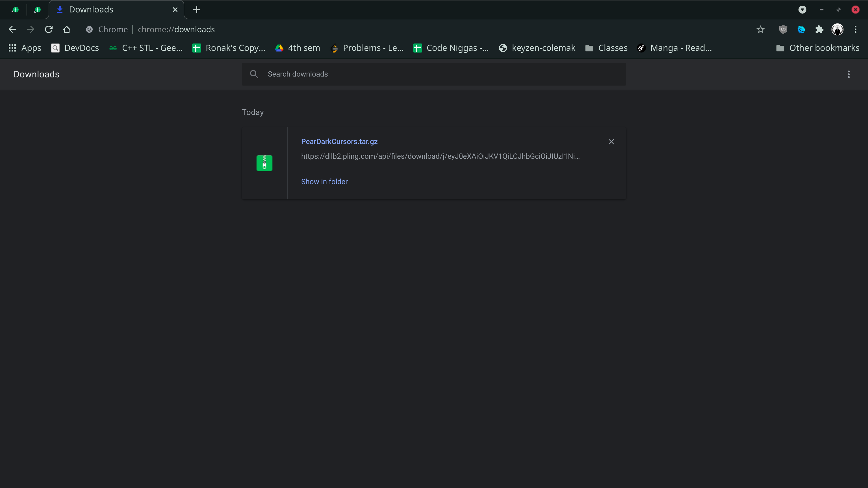The image size is (868, 488).
Task: Open the home page via house icon
Action: pos(66,29)
